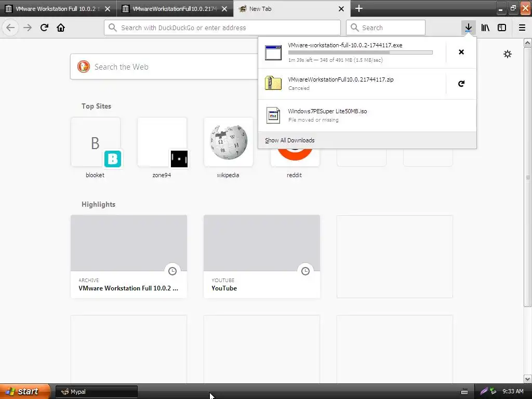Open the Library bookshelf icon
Screen dimensions: 532x399
485,28
